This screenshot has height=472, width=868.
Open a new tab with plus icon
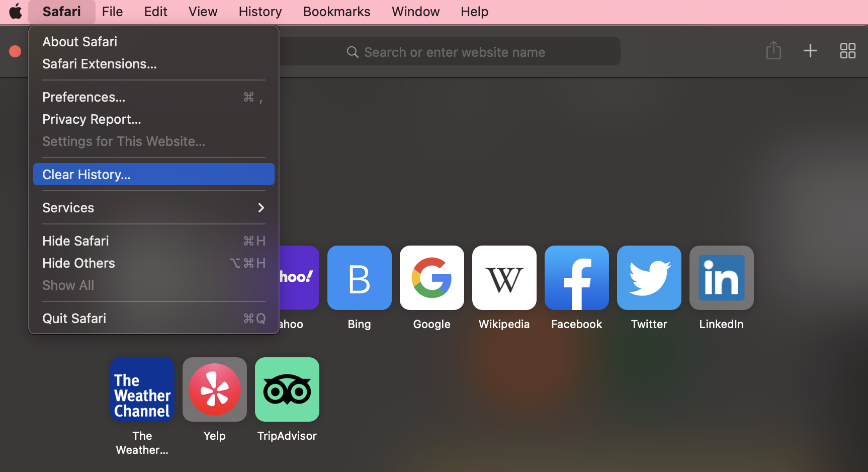tap(810, 51)
